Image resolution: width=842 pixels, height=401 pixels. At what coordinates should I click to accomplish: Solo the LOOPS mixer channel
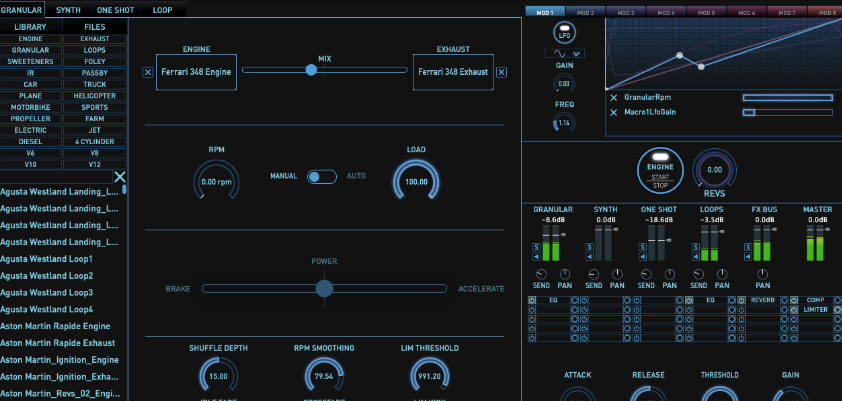pyautogui.click(x=696, y=247)
